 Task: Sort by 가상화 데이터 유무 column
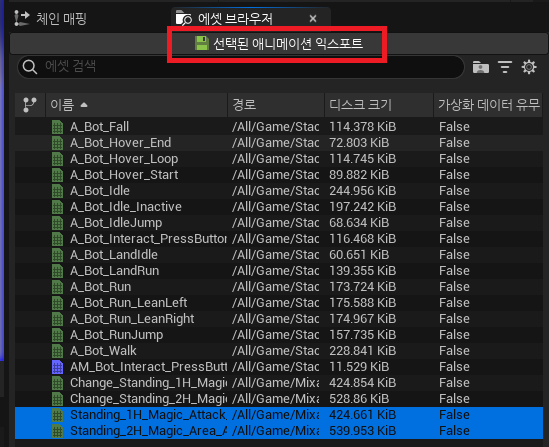point(488,105)
